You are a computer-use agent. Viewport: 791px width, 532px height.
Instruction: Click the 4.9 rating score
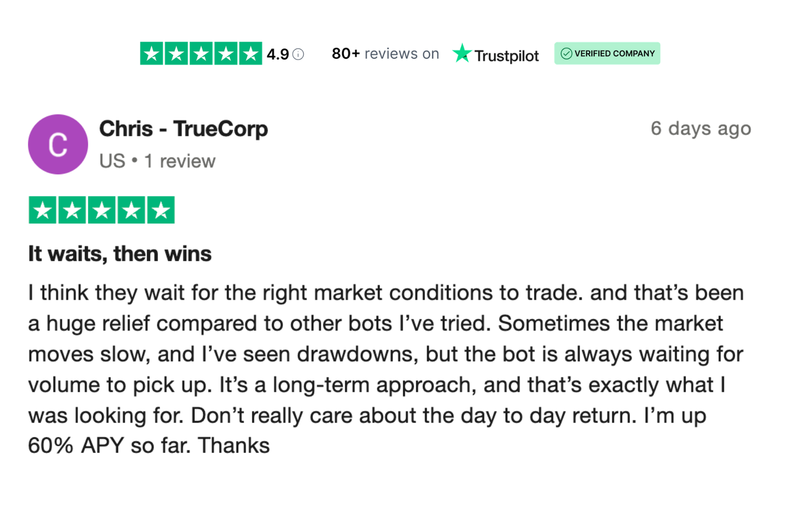tap(278, 54)
